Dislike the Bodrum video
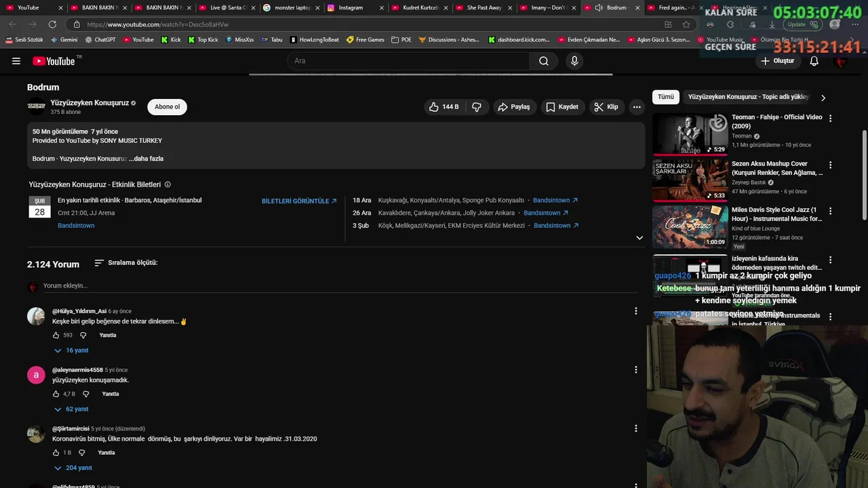The image size is (868, 488). 477,107
